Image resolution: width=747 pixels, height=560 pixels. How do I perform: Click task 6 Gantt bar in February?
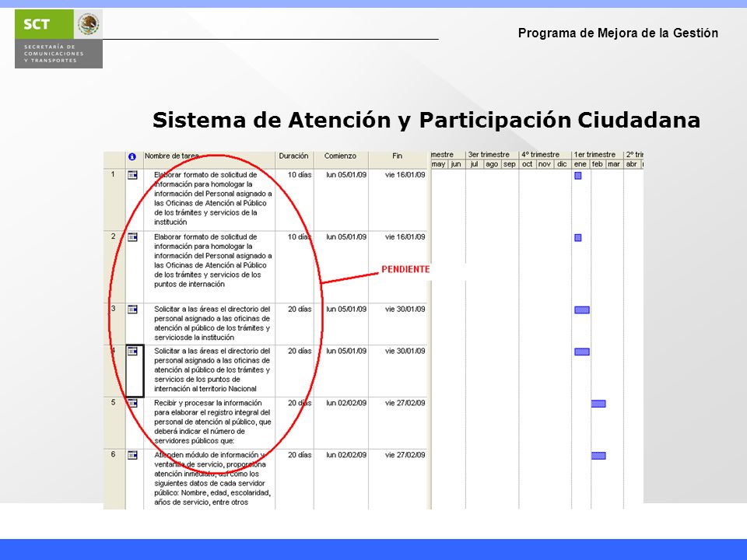pos(598,456)
